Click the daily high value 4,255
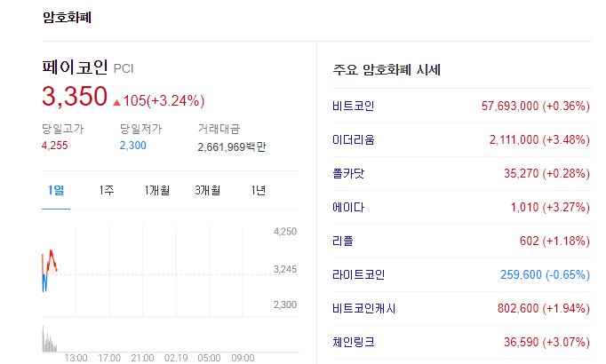 point(54,146)
